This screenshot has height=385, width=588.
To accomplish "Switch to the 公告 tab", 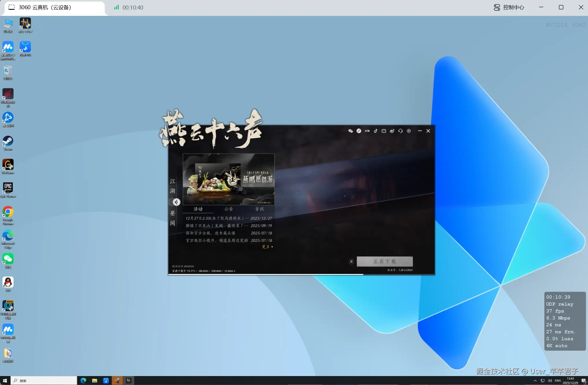I will click(x=229, y=209).
